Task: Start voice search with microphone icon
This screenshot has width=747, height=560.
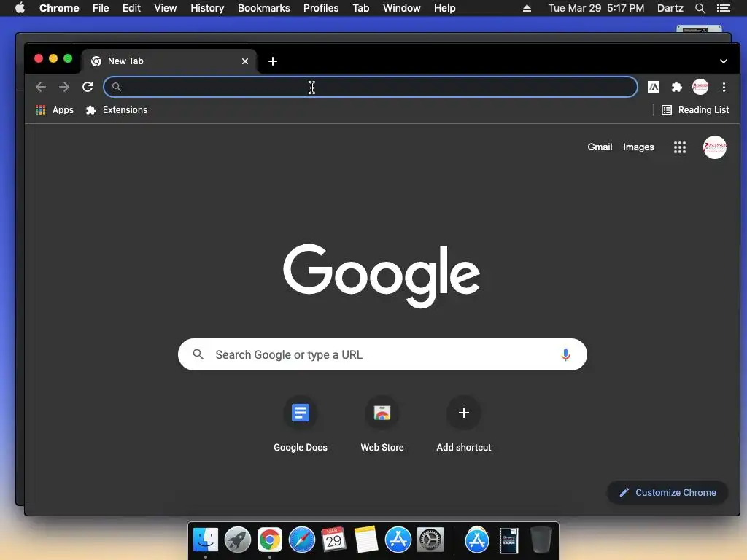Action: (565, 355)
